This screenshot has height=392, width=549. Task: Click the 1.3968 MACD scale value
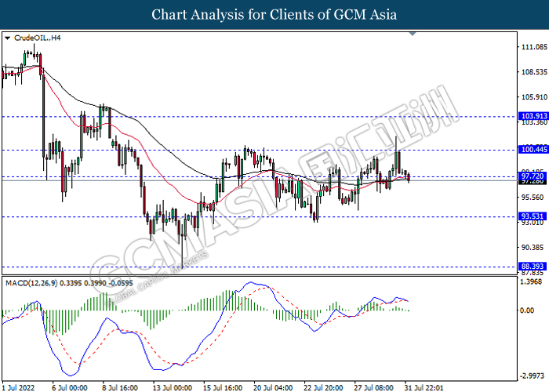point(532,281)
